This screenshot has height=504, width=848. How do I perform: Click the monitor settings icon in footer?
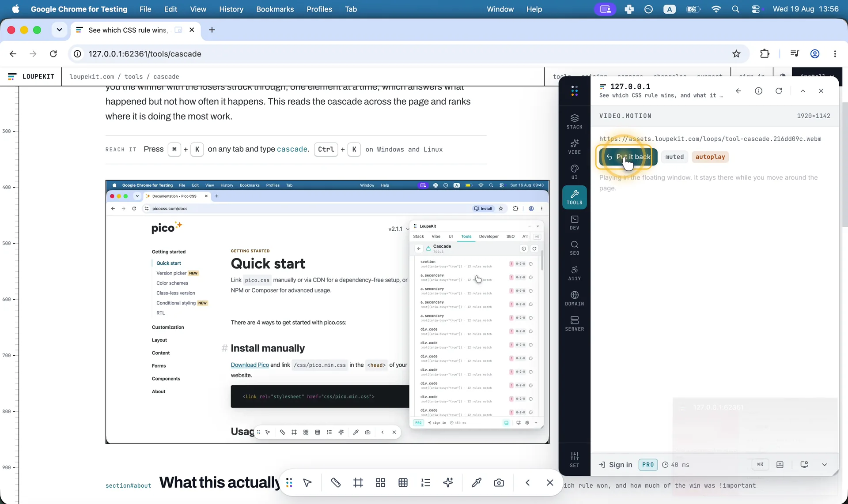tap(804, 465)
